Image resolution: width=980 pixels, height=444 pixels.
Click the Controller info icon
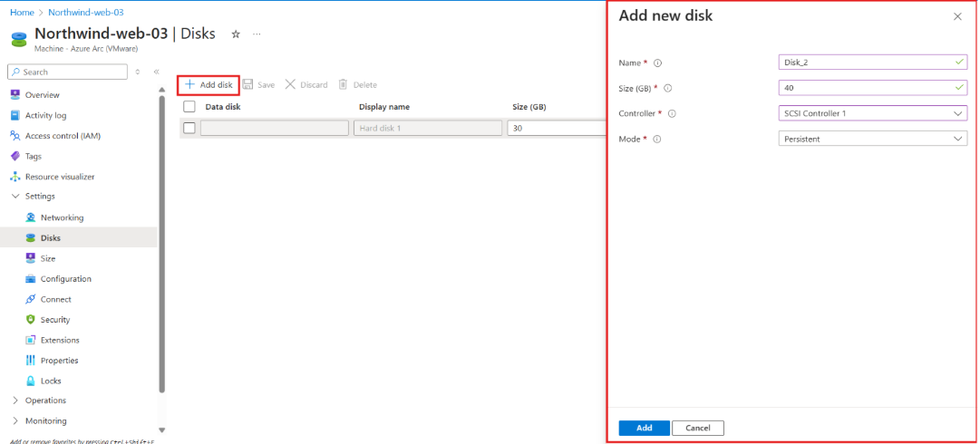click(x=672, y=114)
